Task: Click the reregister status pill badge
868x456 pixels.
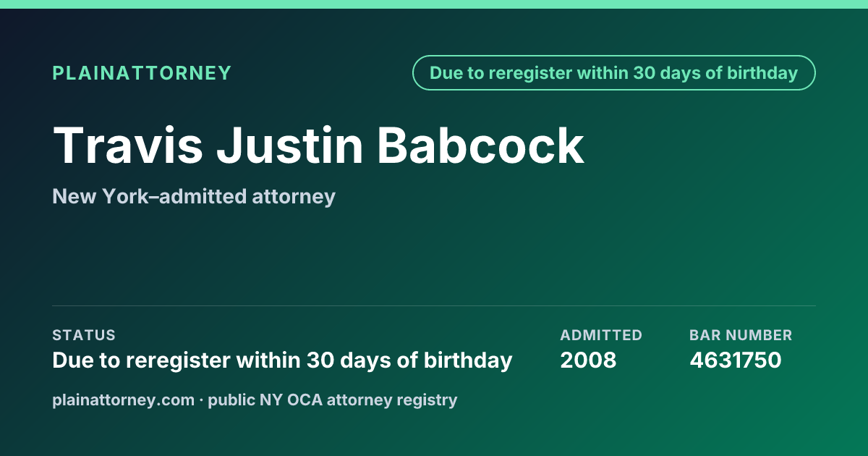Action: tap(613, 73)
